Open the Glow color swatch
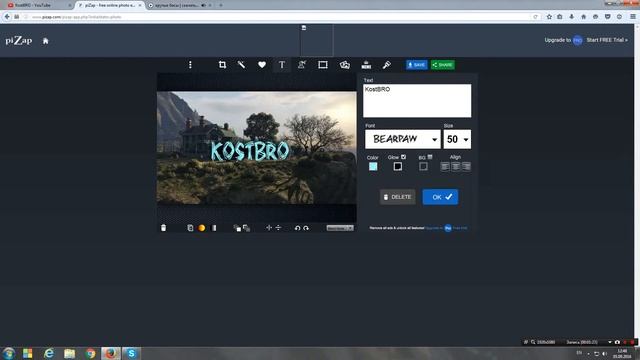Screen dimensions: 640x360 pos(398,167)
